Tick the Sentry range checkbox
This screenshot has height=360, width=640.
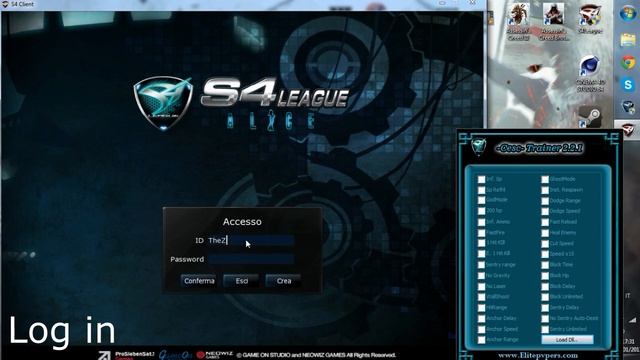[x=482, y=265]
